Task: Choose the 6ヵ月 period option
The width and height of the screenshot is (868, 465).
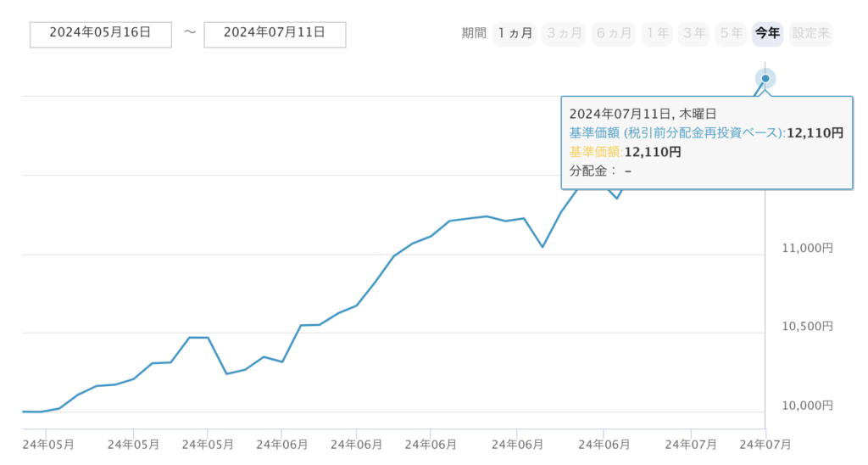Action: (x=614, y=33)
